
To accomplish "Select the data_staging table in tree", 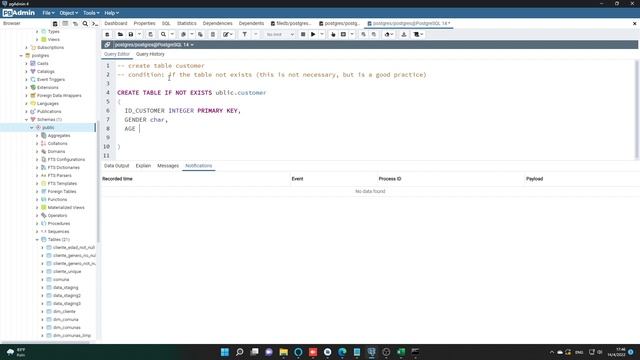I will coord(65,287).
